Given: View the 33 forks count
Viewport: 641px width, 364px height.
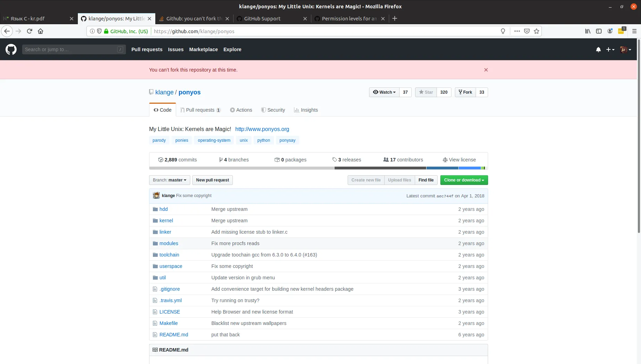Looking at the screenshot, I should point(482,92).
